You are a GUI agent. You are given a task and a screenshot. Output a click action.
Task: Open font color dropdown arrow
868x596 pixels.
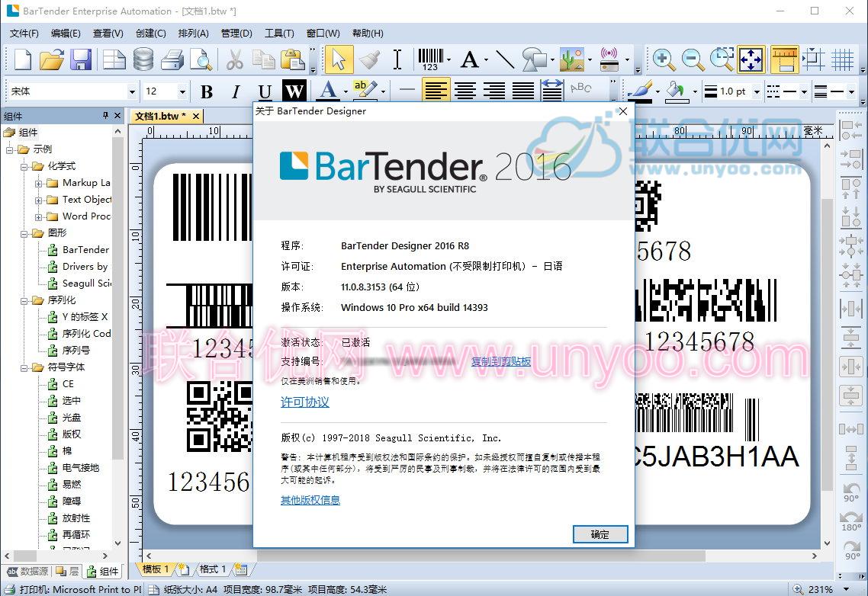[346, 91]
